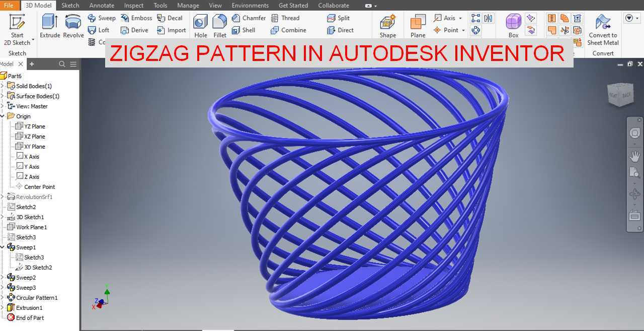Activate the Pan hand tool
The width and height of the screenshot is (644, 331).
point(634,157)
